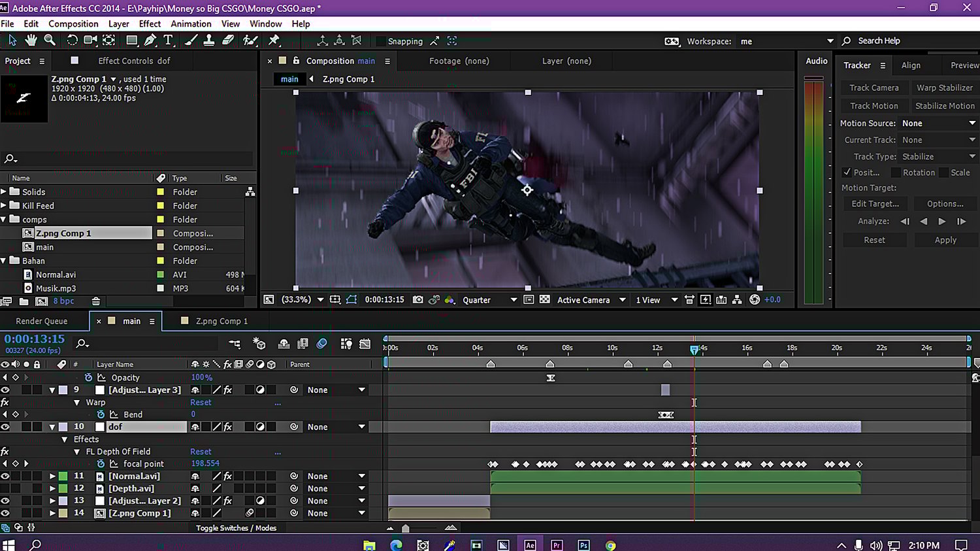Select the Hand tool
This screenshot has width=980, height=551.
pyautogui.click(x=31, y=41)
